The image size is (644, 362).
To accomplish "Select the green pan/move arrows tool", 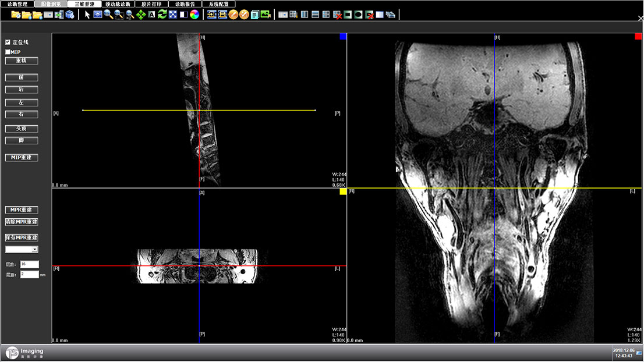I will pos(141,15).
